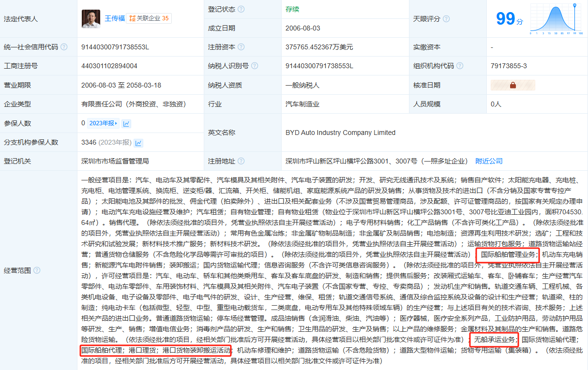Click the 营业期限 label
This screenshot has height=370, width=588.
tap(17, 85)
